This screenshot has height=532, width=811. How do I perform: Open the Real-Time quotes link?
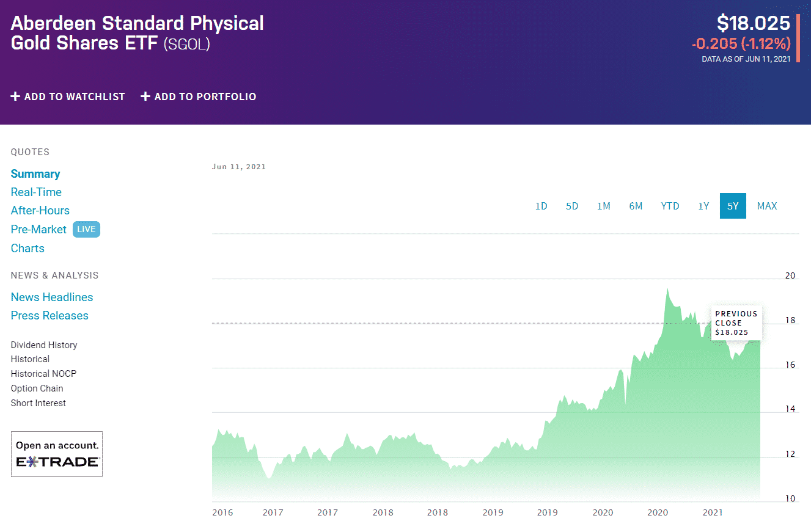(36, 192)
